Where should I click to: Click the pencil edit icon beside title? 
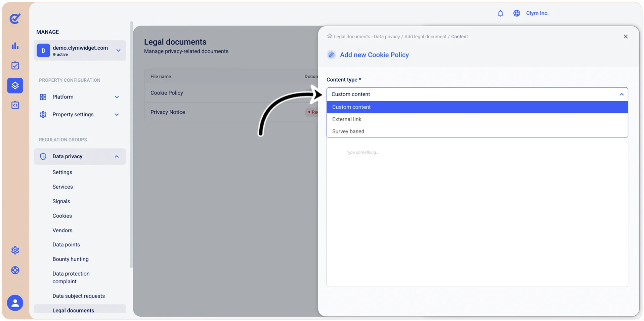pos(331,55)
